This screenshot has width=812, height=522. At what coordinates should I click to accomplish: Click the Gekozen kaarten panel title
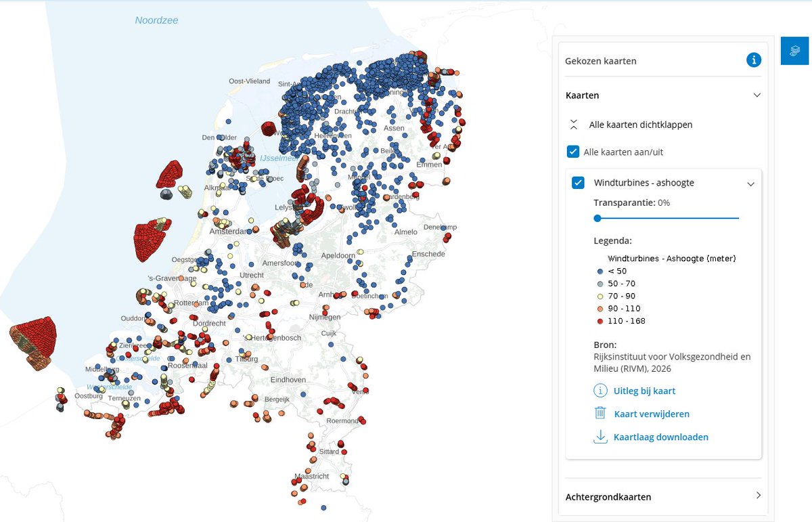click(x=601, y=60)
